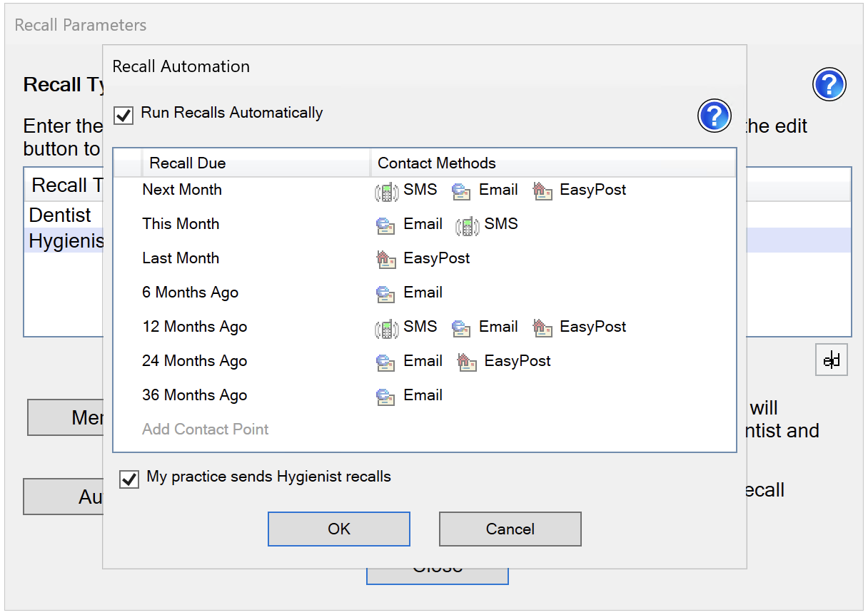Click the Email icon in This Month row
This screenshot has width=868, height=615.
click(x=386, y=225)
